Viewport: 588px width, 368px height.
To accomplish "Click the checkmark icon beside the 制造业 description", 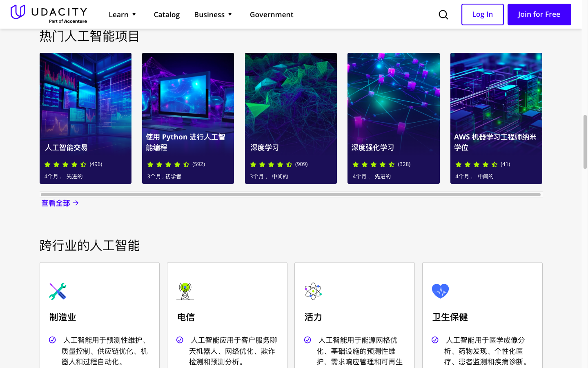I will [52, 340].
